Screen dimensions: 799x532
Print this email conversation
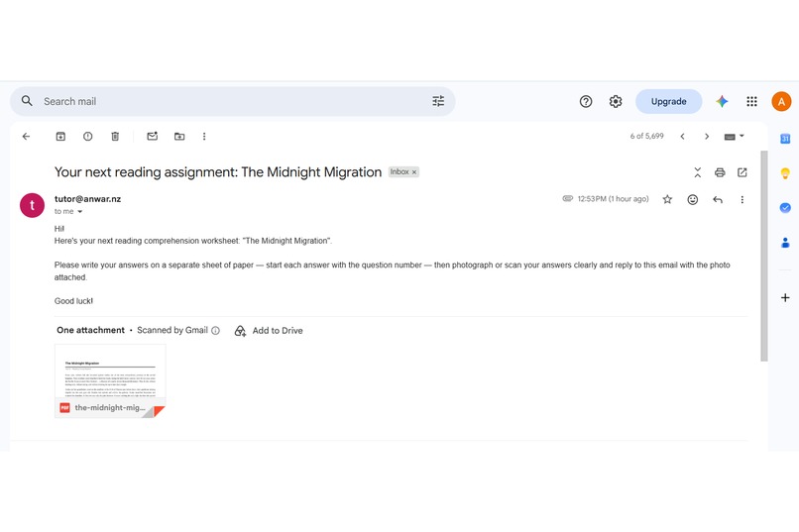coord(720,172)
